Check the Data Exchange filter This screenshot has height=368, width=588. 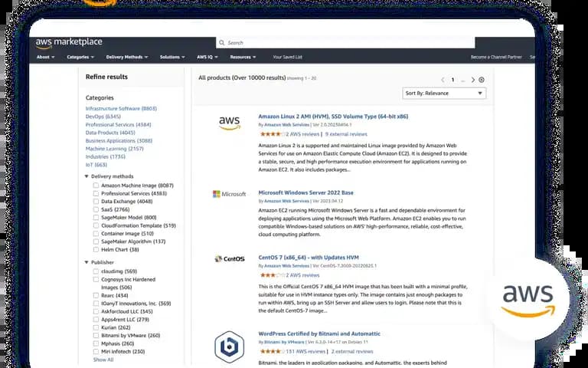click(96, 202)
